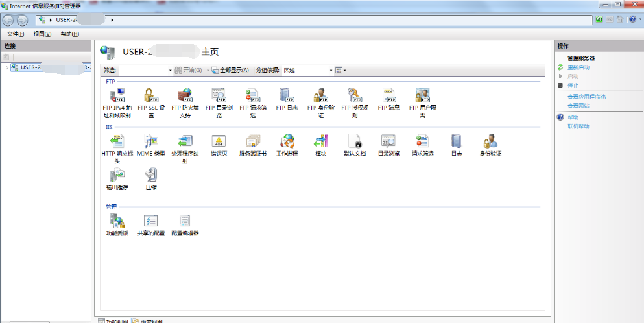644x323 pixels.
Task: Open 处理程序映射 handler mappings icon
Action: [x=185, y=142]
